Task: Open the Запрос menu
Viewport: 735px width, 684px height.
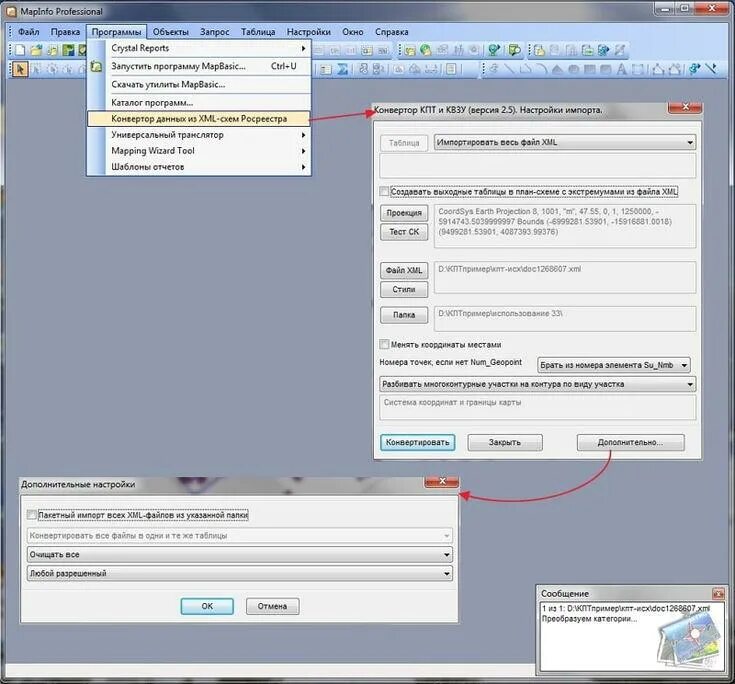Action: coord(215,32)
